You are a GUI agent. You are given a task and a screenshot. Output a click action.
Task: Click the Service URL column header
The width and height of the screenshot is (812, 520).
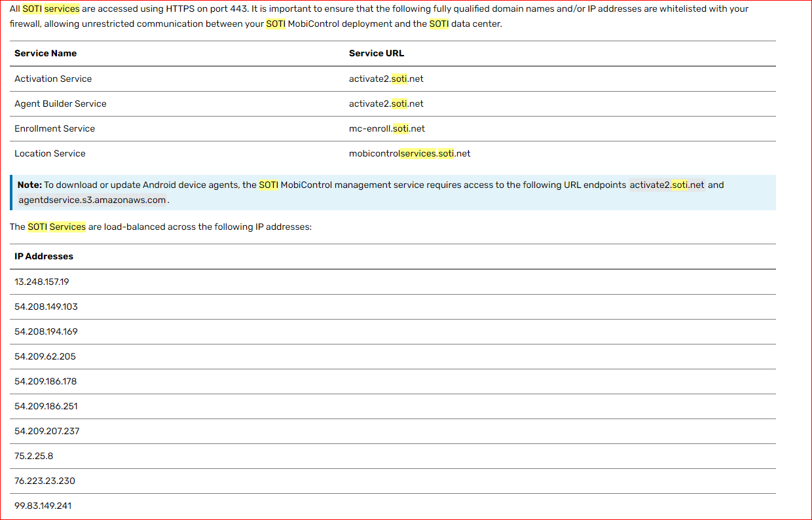376,54
